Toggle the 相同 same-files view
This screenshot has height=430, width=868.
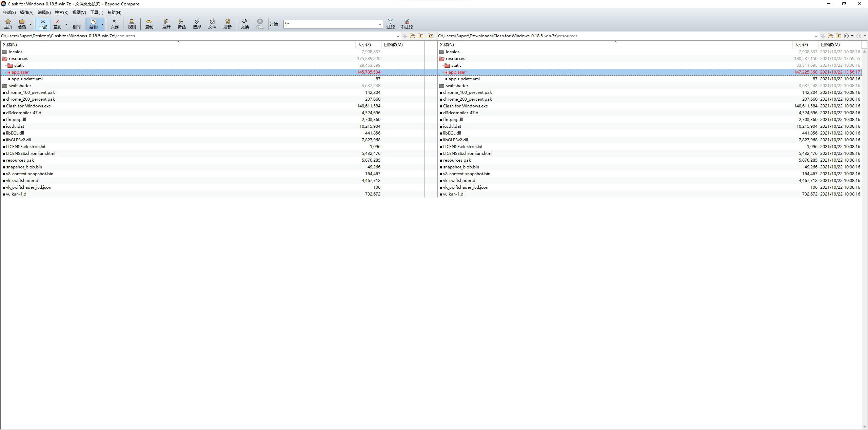77,24
